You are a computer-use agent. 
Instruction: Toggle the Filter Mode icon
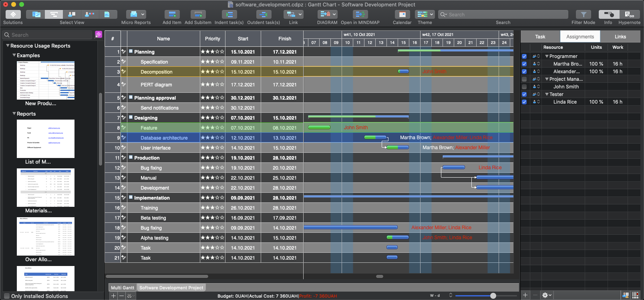583,15
